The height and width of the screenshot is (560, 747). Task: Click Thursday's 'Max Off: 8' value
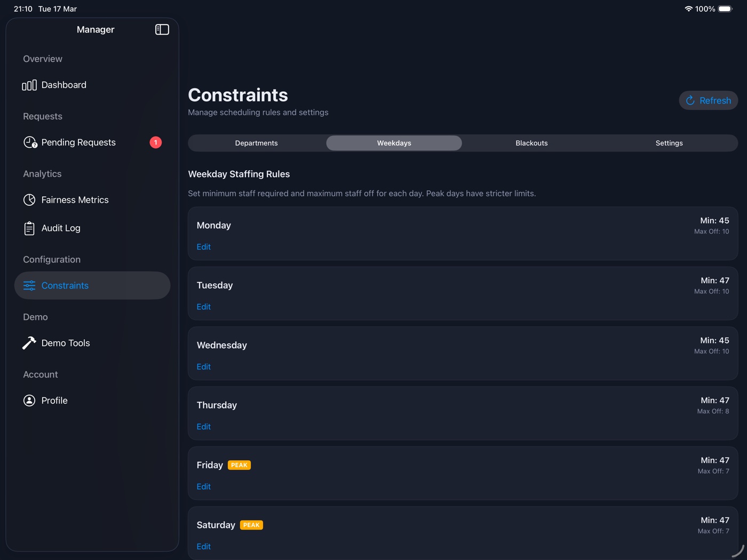[x=713, y=411]
